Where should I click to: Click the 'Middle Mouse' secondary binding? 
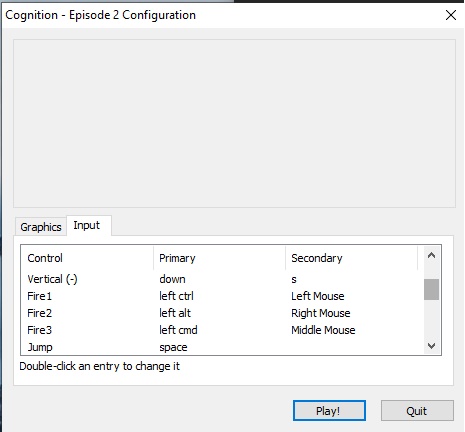pos(323,330)
